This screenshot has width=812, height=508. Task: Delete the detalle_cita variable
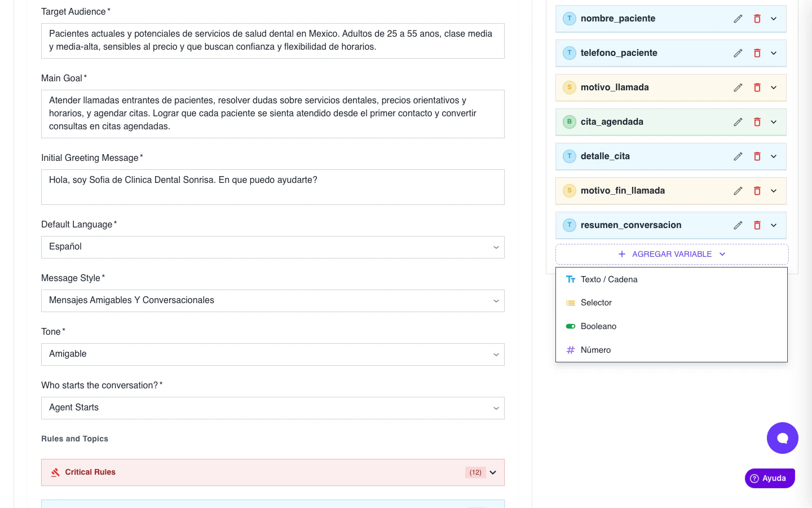coord(757,156)
